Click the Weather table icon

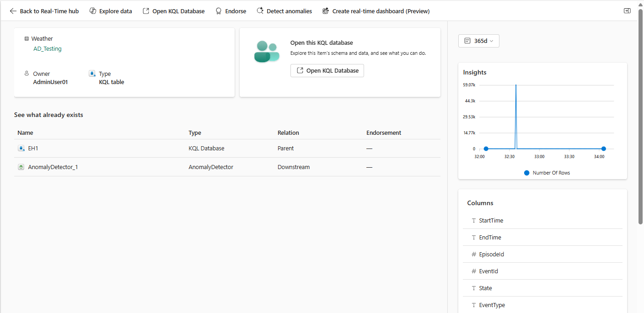pos(27,39)
